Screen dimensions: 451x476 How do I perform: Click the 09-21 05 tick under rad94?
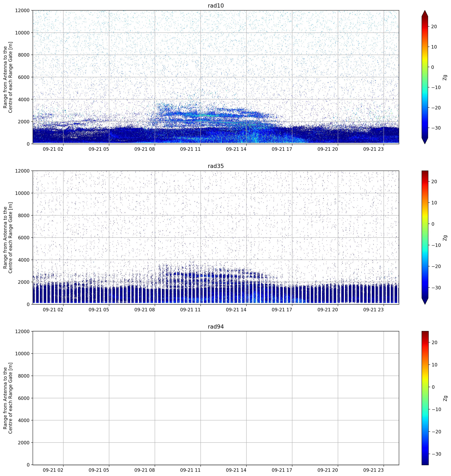[99, 470]
